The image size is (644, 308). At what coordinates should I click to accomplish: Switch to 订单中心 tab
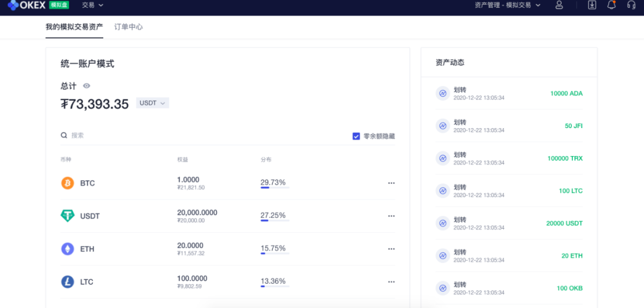click(x=129, y=27)
